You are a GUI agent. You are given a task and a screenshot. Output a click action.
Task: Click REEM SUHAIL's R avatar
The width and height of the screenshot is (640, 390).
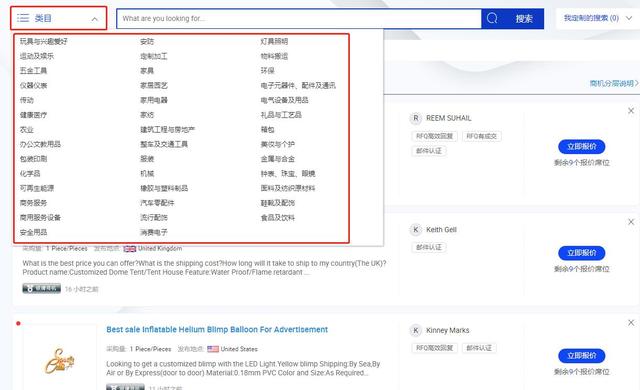(416, 118)
